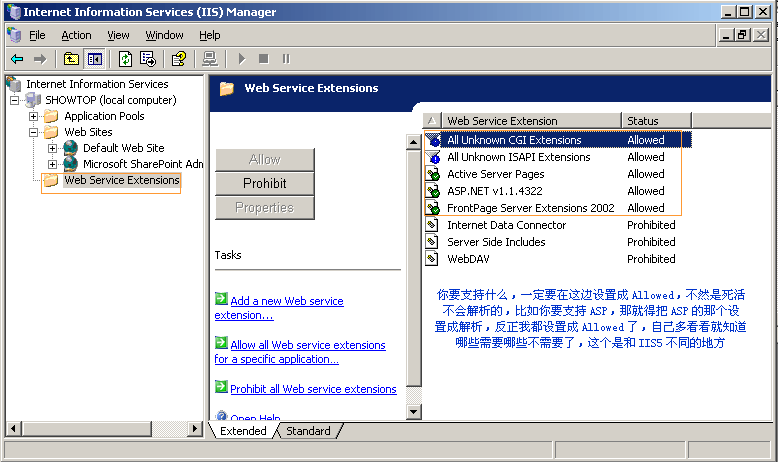Screen dimensions: 778x462
Task: Toggle the Show/Hide Console Tree icon
Action: click(94, 59)
